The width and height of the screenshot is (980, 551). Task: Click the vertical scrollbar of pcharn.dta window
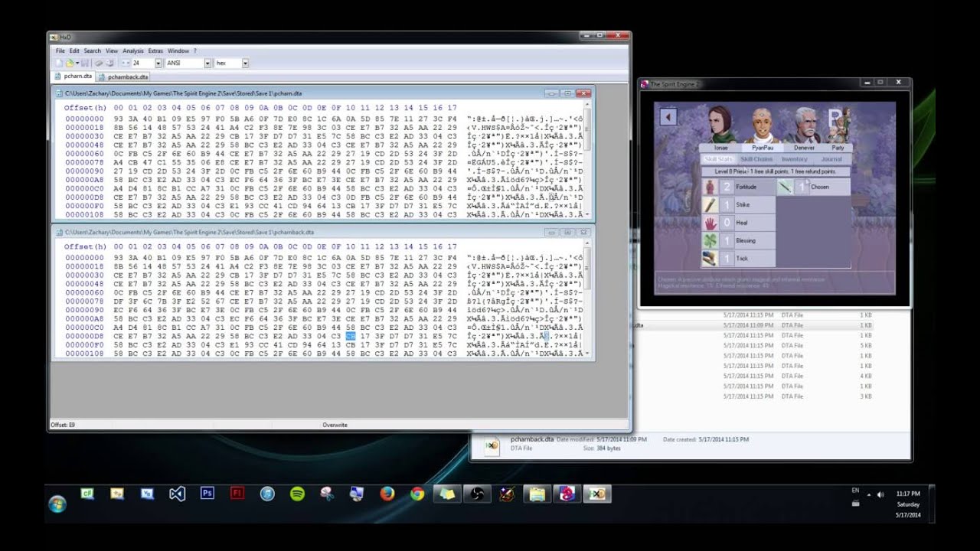click(587, 159)
